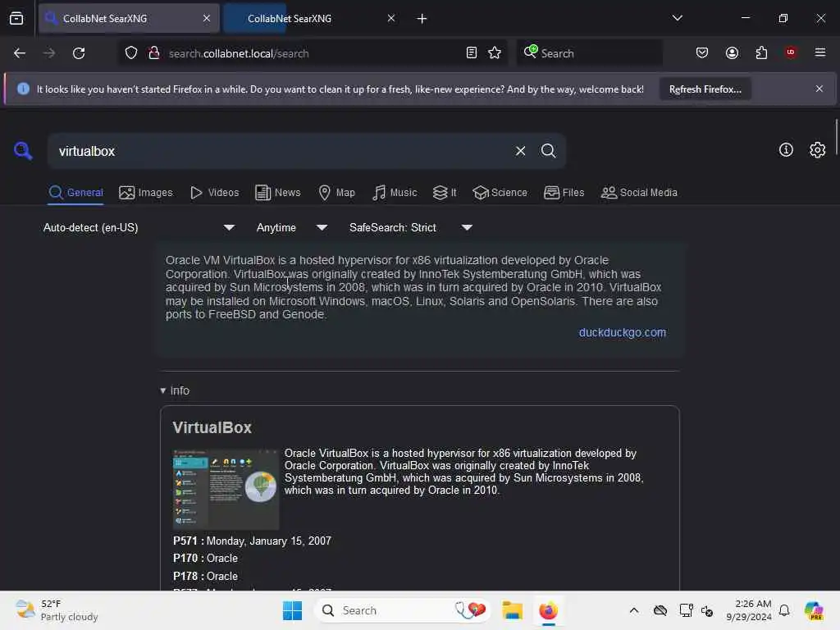Click the VirtualBox infobox heading
This screenshot has height=630, width=840.
(212, 427)
